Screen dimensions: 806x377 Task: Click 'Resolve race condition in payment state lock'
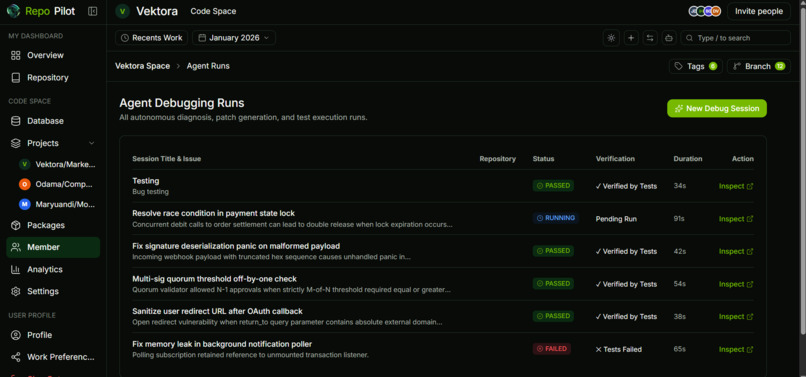[x=213, y=213]
